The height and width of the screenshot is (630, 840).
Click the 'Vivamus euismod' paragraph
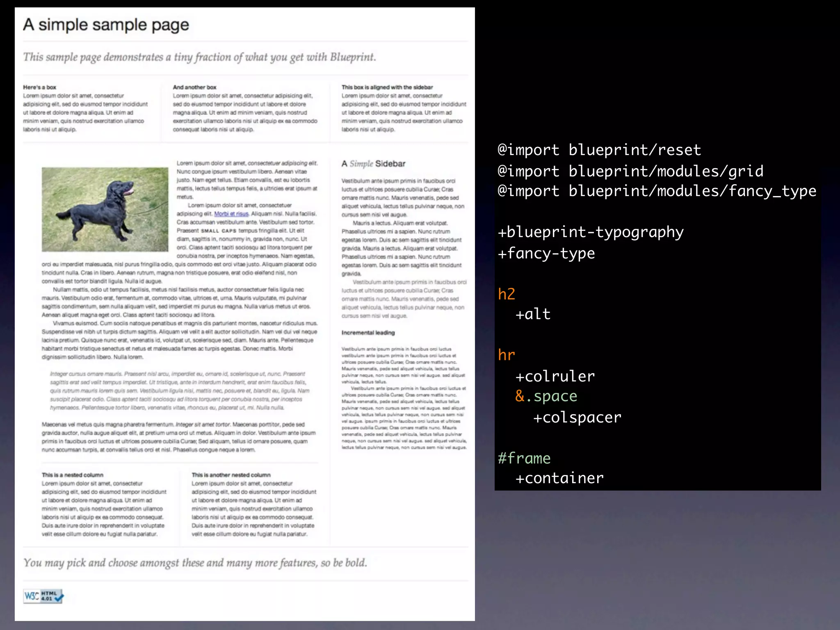tap(180, 340)
